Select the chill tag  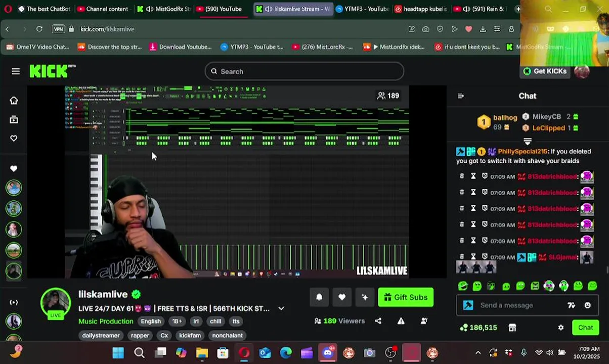(x=215, y=321)
